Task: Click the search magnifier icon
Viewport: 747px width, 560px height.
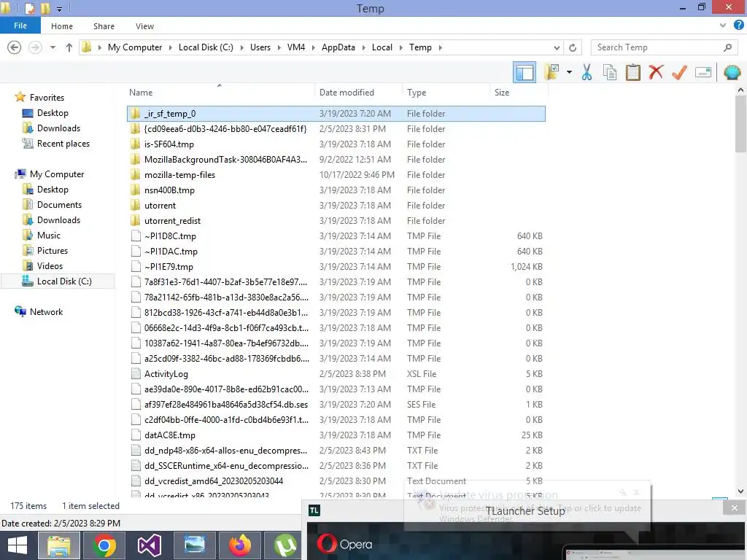Action: [727, 47]
